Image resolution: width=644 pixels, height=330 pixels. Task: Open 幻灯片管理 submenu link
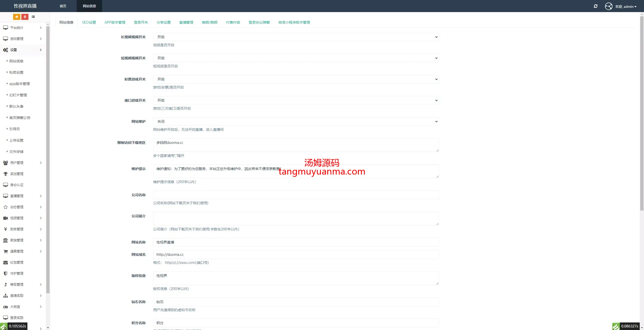18,95
